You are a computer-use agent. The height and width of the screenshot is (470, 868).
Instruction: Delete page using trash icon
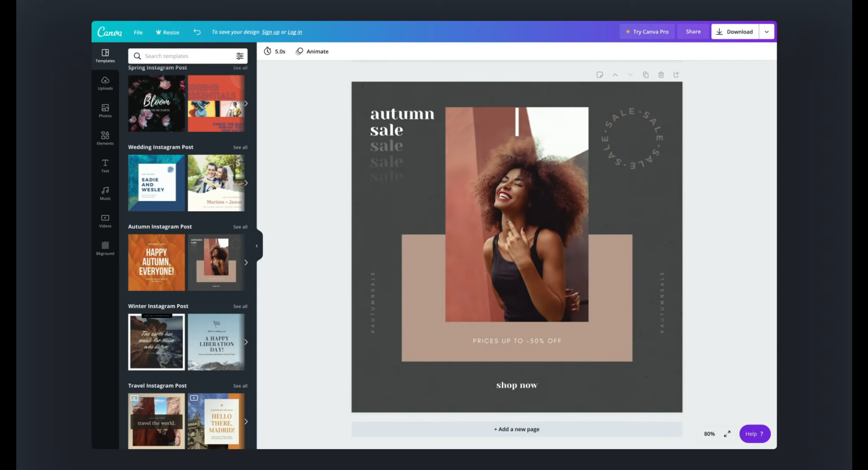pos(661,75)
